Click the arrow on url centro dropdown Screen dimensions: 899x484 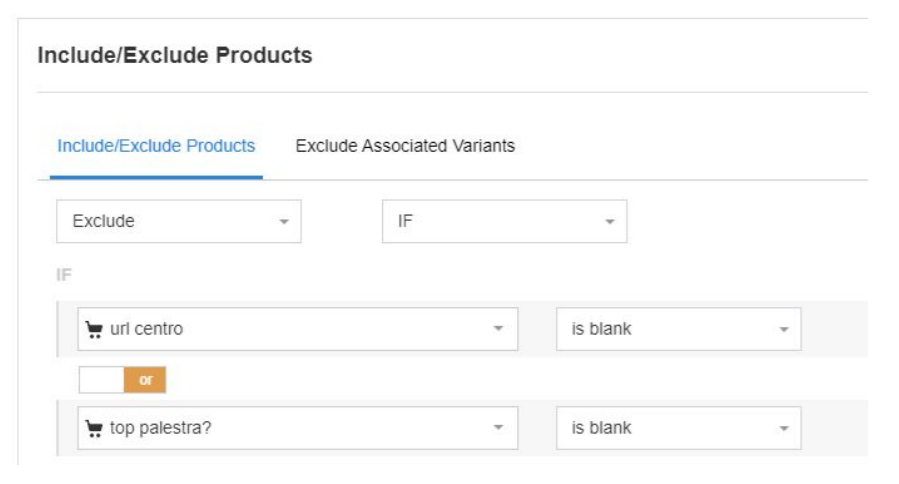coord(498,329)
